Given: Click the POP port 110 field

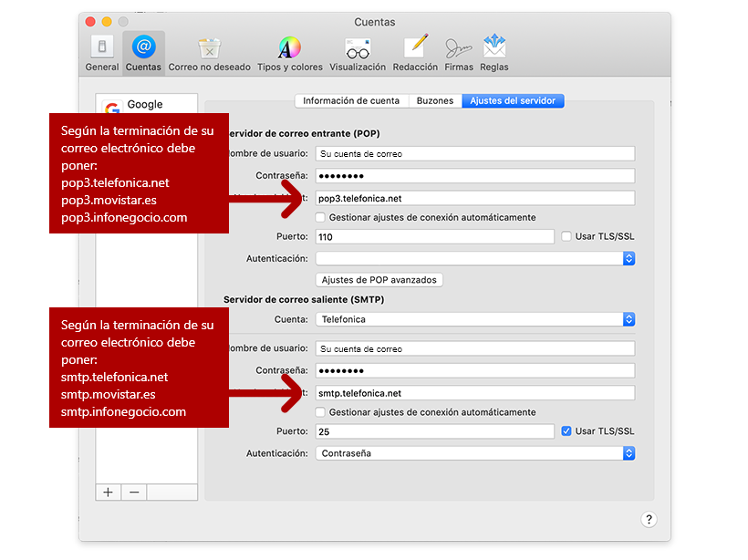Looking at the screenshot, I should coord(434,236).
